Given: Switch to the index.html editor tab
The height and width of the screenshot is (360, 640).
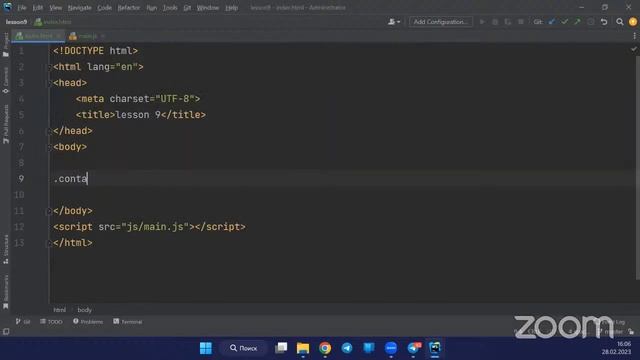Looking at the screenshot, I should click(38, 36).
